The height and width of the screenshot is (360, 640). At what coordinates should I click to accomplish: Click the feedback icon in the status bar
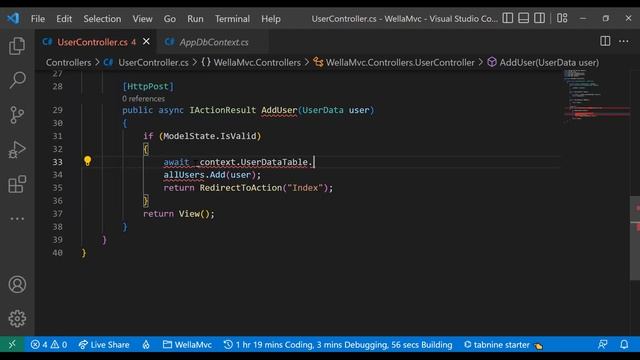603,345
